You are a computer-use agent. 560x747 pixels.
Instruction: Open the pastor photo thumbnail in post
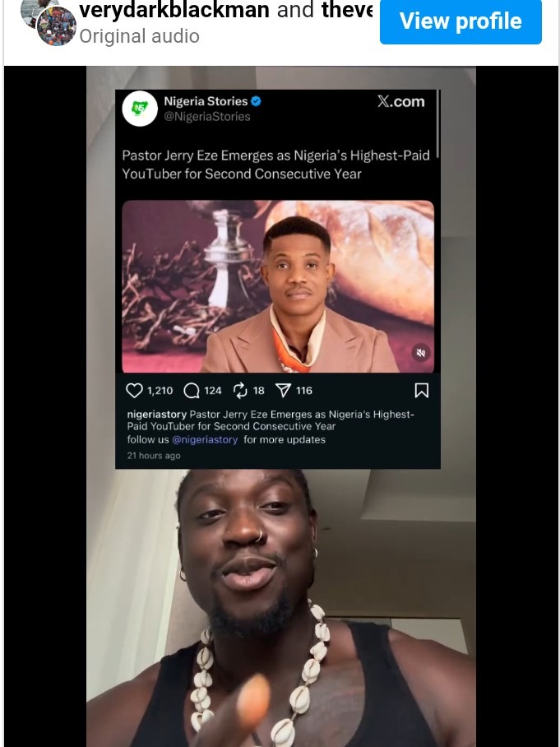[x=277, y=286]
